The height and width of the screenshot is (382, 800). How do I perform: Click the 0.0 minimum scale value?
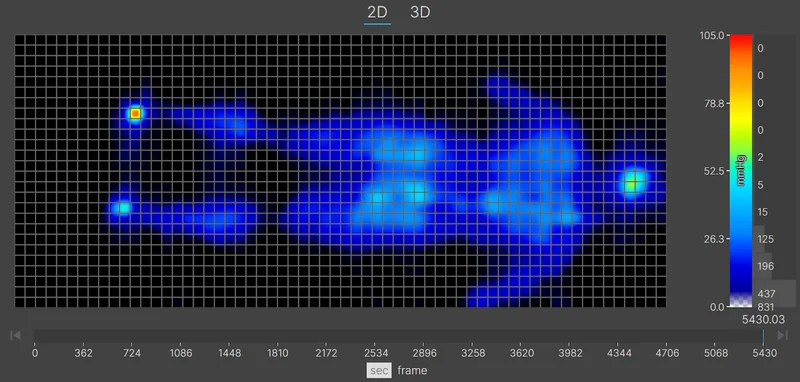pos(716,307)
